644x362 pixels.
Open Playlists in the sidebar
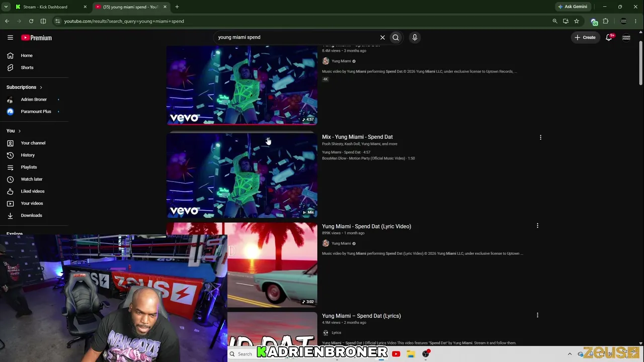click(x=29, y=167)
